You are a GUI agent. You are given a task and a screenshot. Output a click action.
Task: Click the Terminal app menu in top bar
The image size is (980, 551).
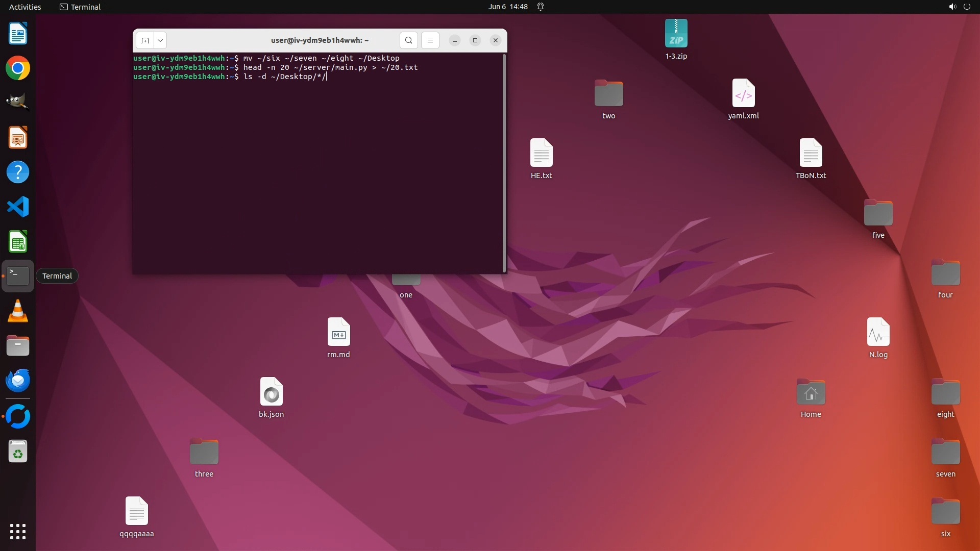(x=80, y=7)
